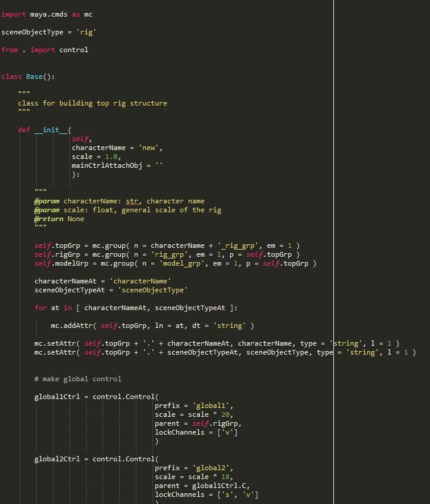Click second mc.setAttr line with sceneObjectTypeAt
Image resolution: width=430 pixels, height=504 pixels.
pyautogui.click(x=225, y=352)
